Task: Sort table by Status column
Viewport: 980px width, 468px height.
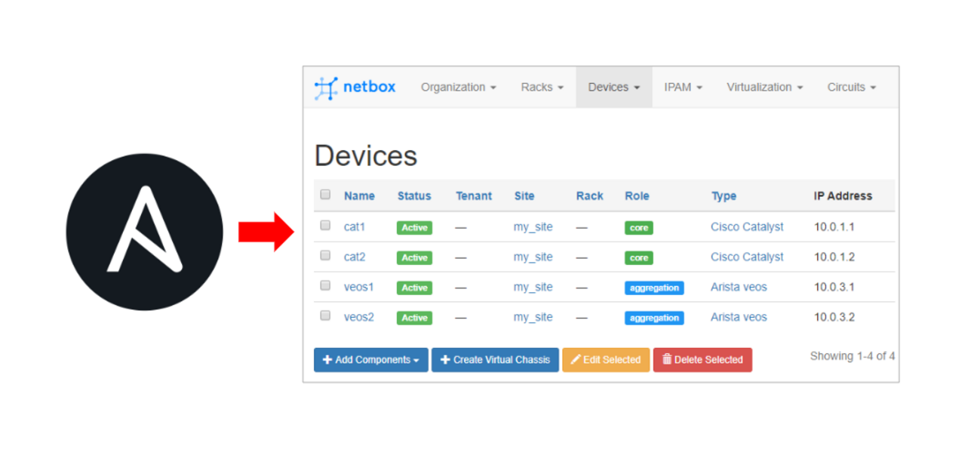Action: point(414,196)
